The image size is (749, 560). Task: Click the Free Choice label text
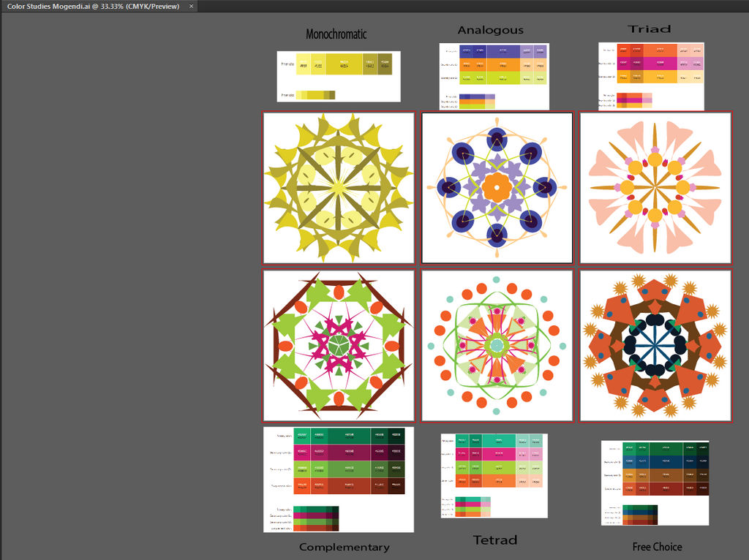click(658, 547)
